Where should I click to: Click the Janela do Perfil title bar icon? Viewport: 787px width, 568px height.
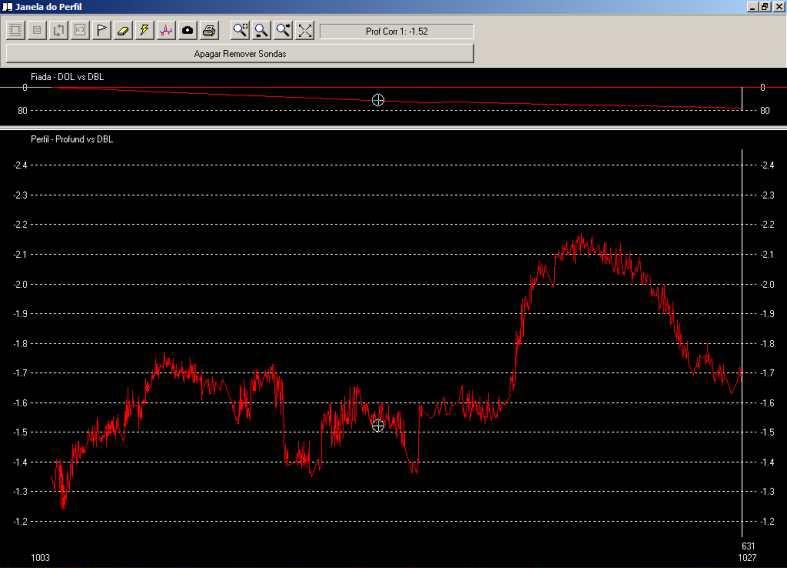tap(8, 6)
